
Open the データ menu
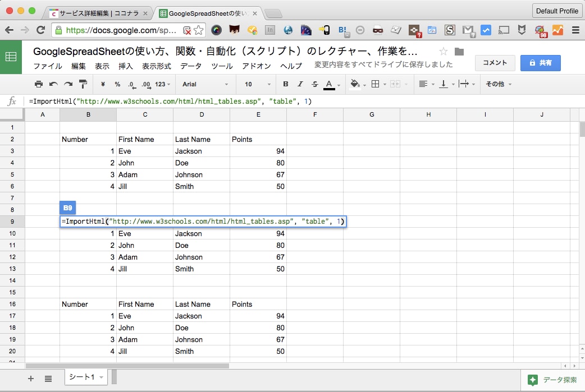tap(191, 66)
